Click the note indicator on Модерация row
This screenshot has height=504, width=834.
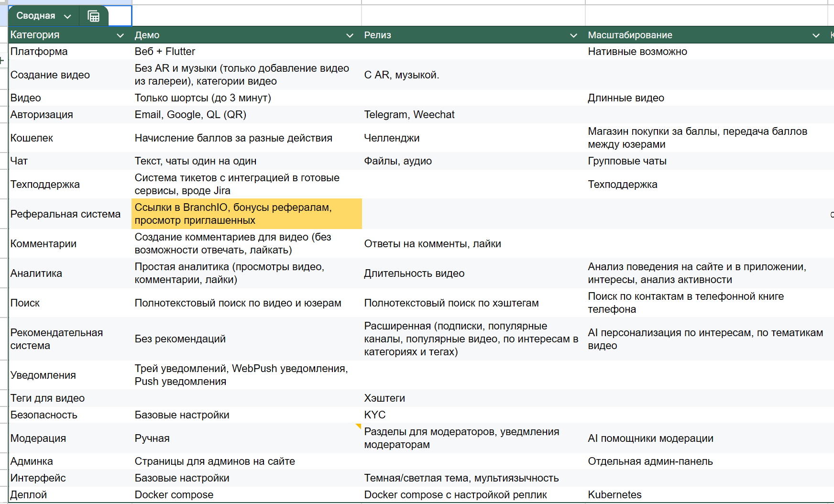[359, 426]
